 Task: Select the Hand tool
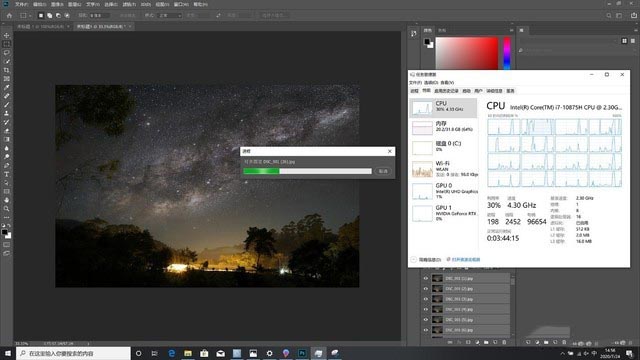pos(7,200)
